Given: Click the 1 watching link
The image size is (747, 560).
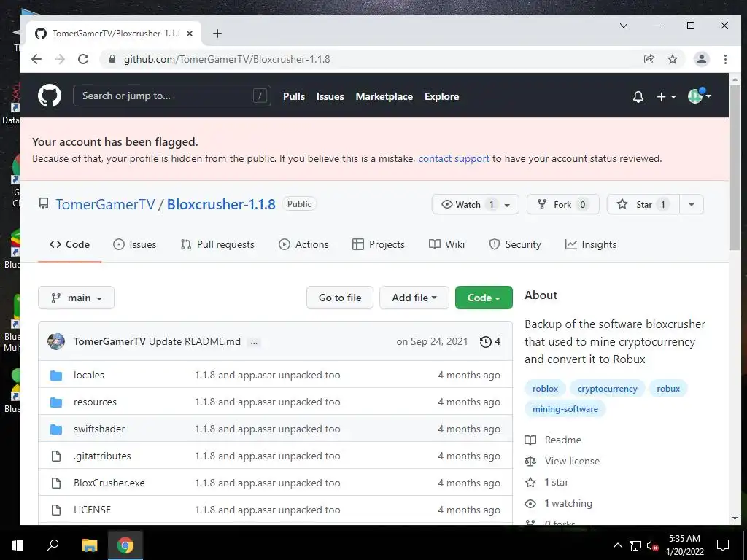Looking at the screenshot, I should [568, 503].
